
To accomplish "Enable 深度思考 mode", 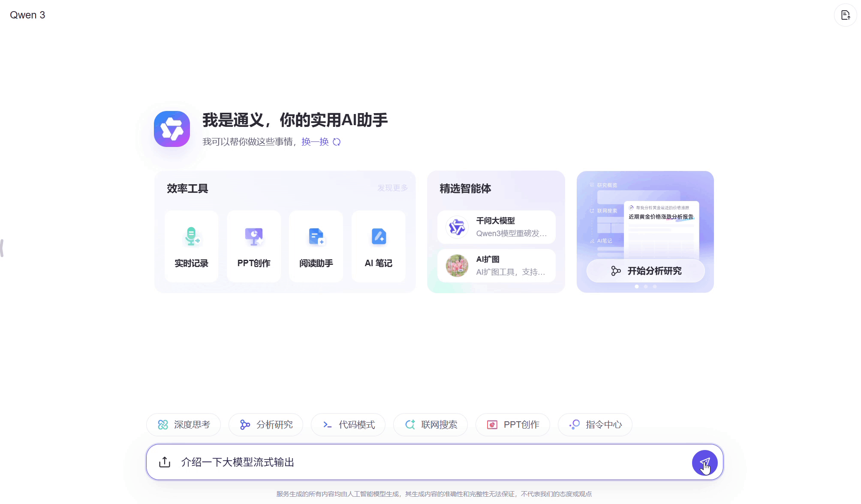I will click(x=184, y=425).
